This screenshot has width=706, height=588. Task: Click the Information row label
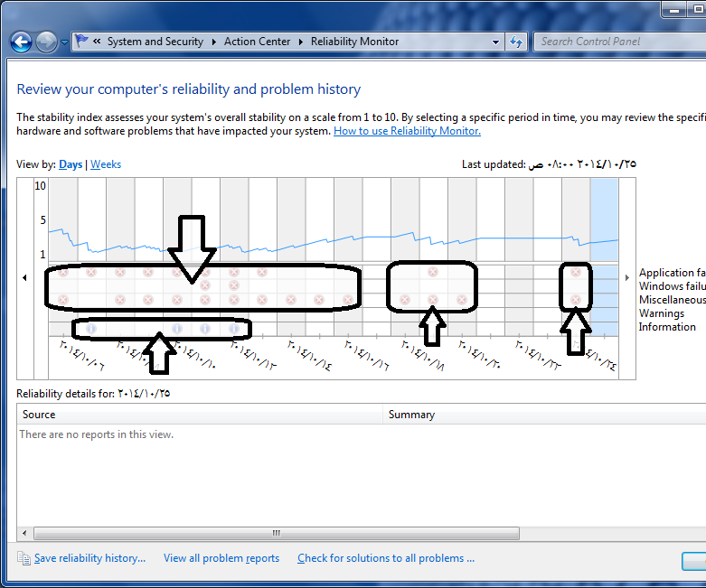click(x=667, y=327)
